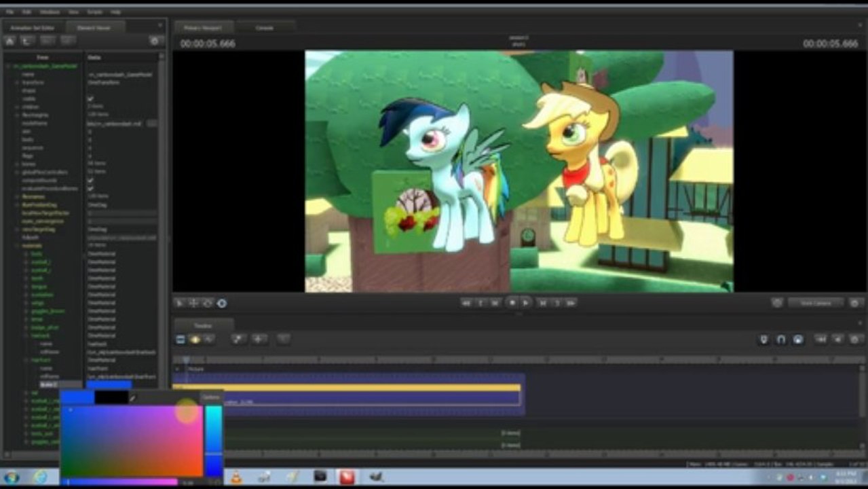The height and width of the screenshot is (489, 868).
Task: Open VLC from the Windows taskbar
Action: coord(235,477)
